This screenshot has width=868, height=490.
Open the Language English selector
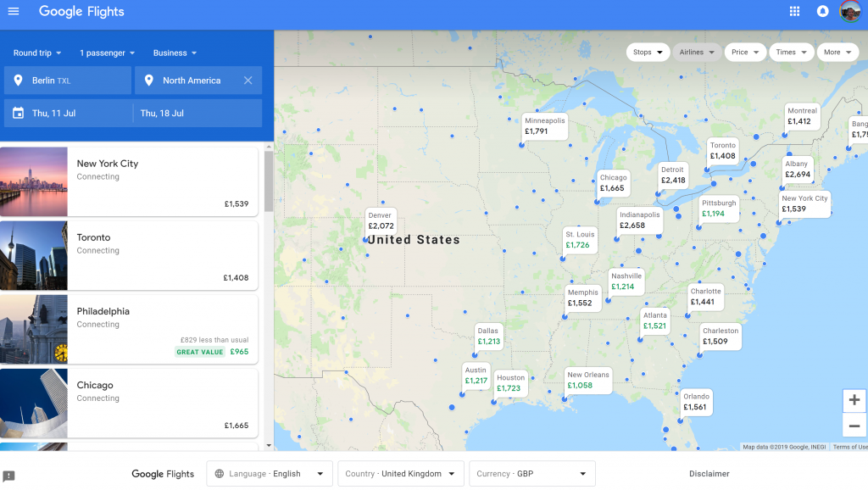(270, 474)
